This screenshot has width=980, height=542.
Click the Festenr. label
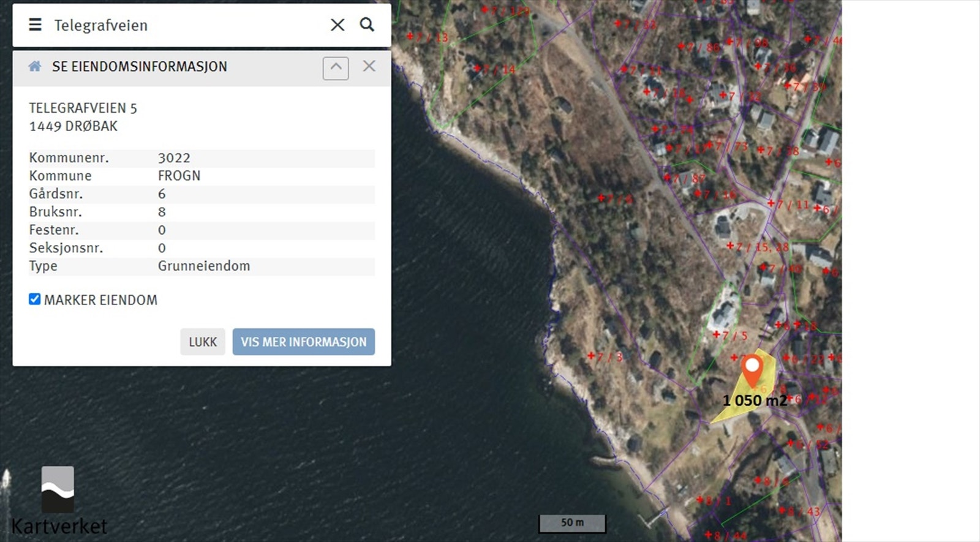[54, 230]
